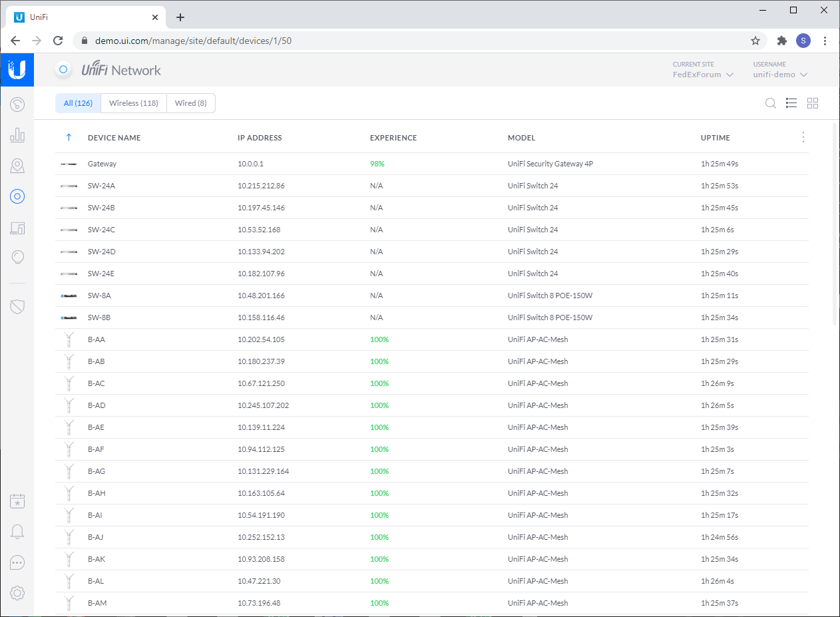Open a new browser tab
This screenshot has height=617, width=840.
tap(180, 17)
